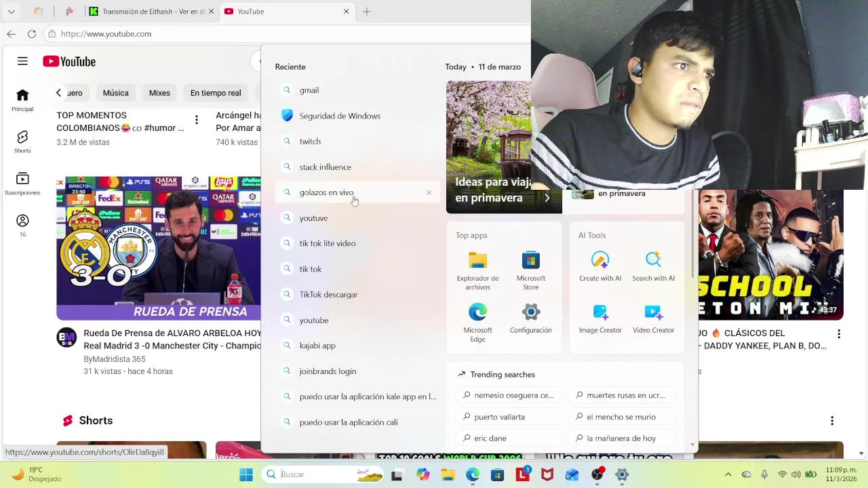
Task: Close the Kick Transmisión de EithanJr tab
Action: (211, 12)
